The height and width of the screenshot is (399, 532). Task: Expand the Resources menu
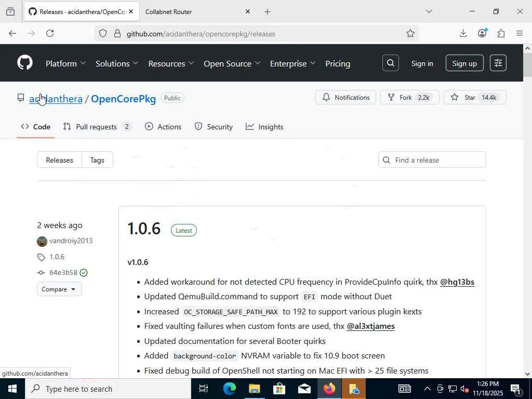pos(171,63)
